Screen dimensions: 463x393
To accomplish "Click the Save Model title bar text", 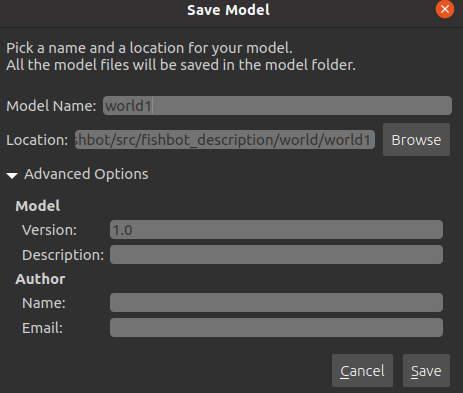I will [228, 10].
